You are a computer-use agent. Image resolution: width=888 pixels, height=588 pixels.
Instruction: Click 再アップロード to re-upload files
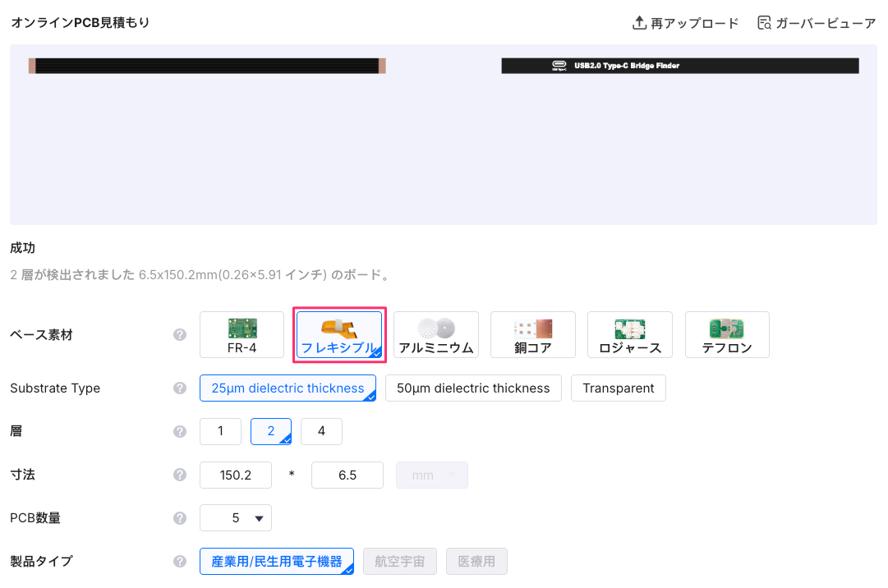tap(685, 23)
